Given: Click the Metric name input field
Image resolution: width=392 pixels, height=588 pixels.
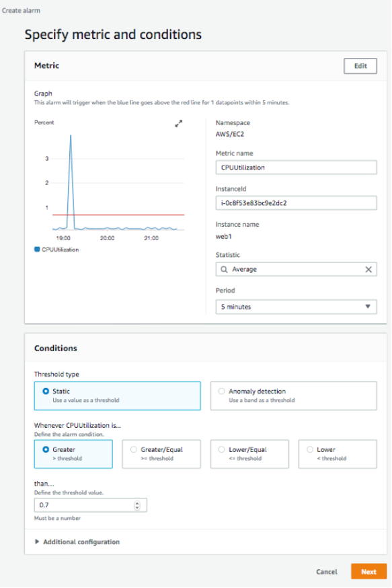Looking at the screenshot, I should pos(296,167).
